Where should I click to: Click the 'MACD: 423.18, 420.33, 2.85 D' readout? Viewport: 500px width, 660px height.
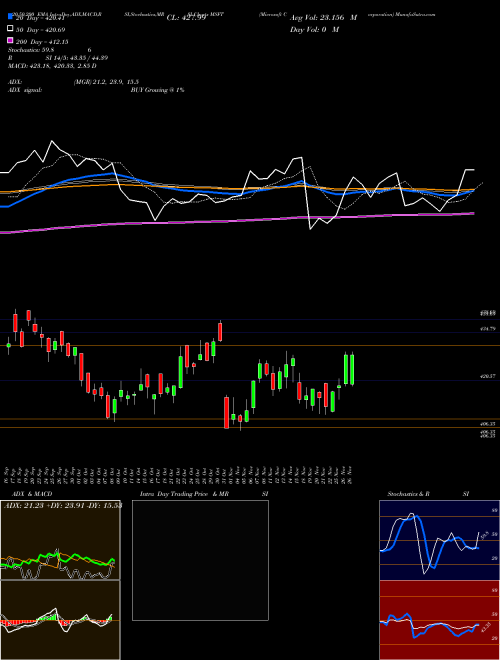click(x=52, y=66)
